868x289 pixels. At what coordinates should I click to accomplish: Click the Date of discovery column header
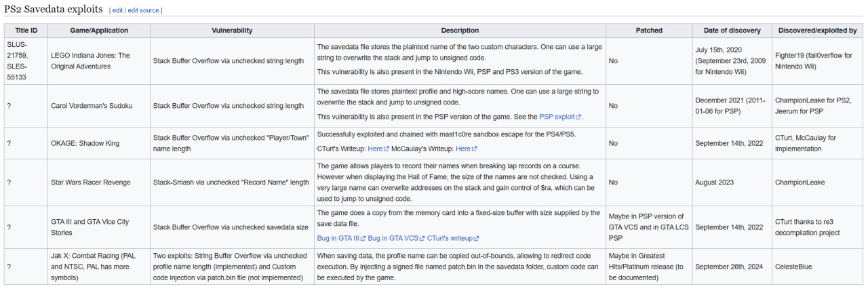coord(732,31)
